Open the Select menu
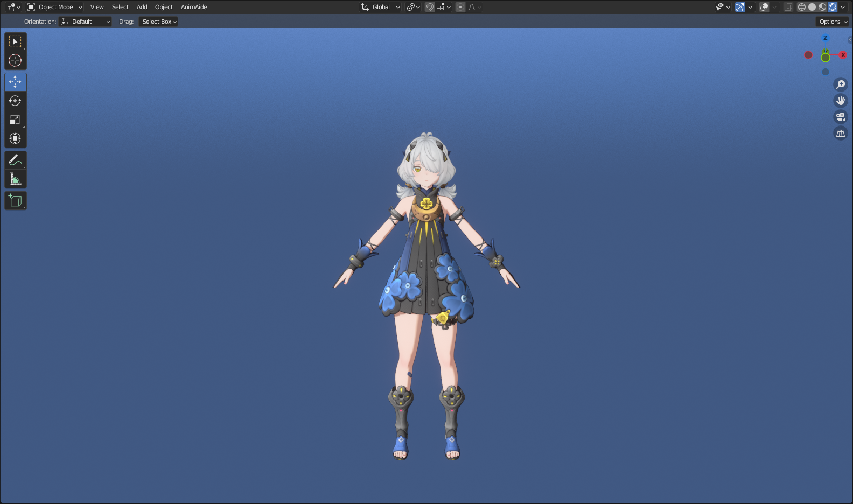Viewport: 853px width, 504px height. (x=120, y=7)
